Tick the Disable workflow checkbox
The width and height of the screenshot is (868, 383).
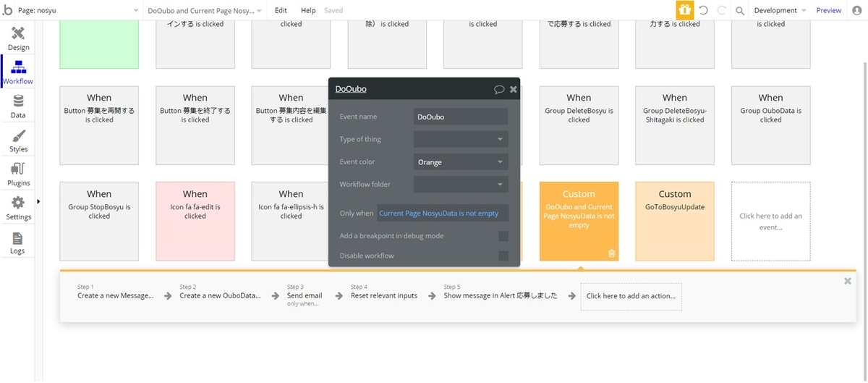tap(503, 256)
